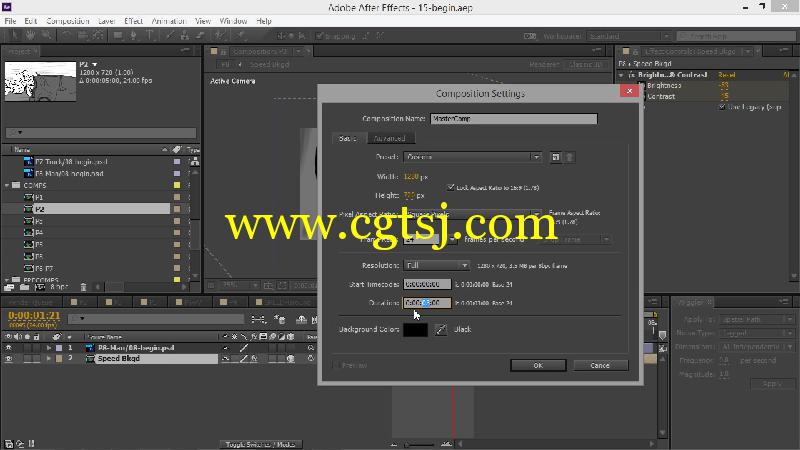The image size is (800, 450).
Task: Open the Resolution dropdown set to Full
Action: [436, 265]
